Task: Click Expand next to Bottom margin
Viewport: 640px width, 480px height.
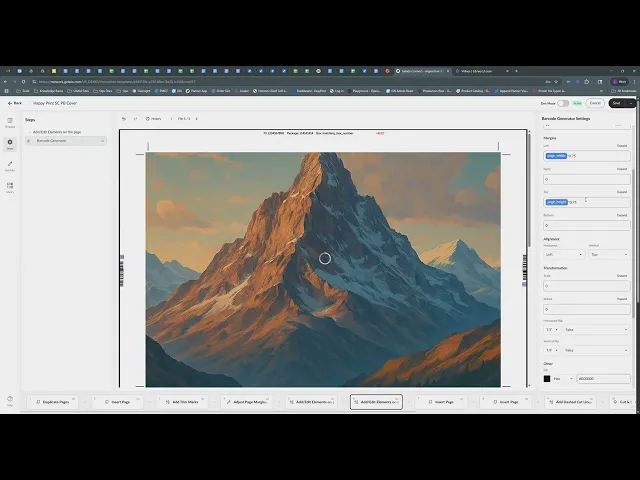Action: point(622,215)
